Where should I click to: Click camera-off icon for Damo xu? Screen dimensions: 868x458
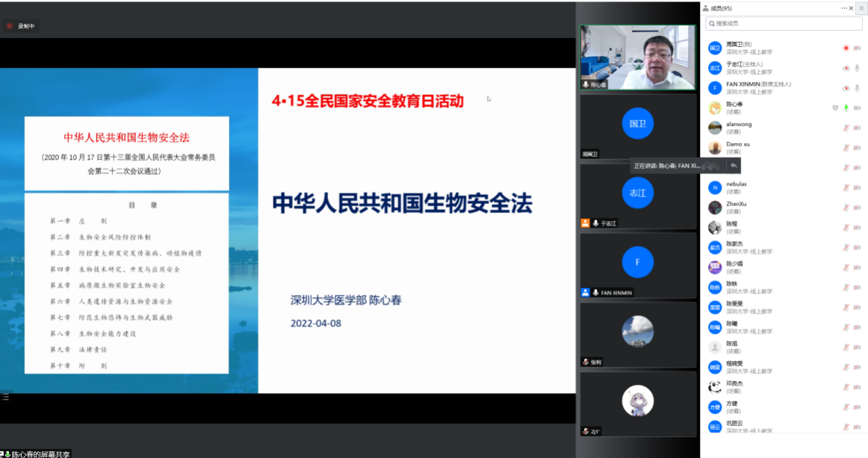pos(857,147)
